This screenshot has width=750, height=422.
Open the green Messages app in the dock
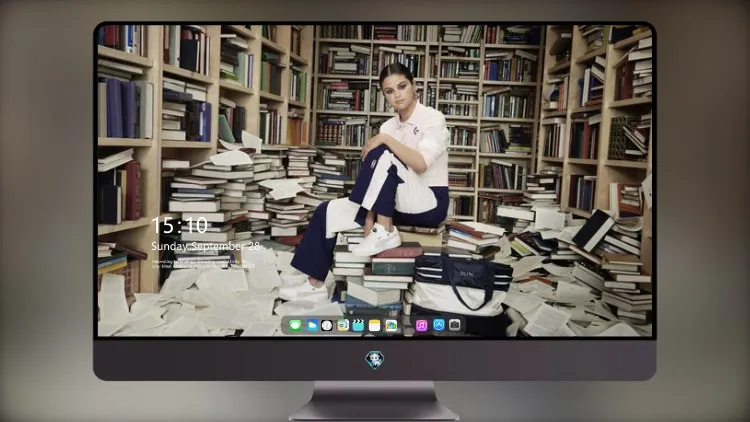coord(295,325)
